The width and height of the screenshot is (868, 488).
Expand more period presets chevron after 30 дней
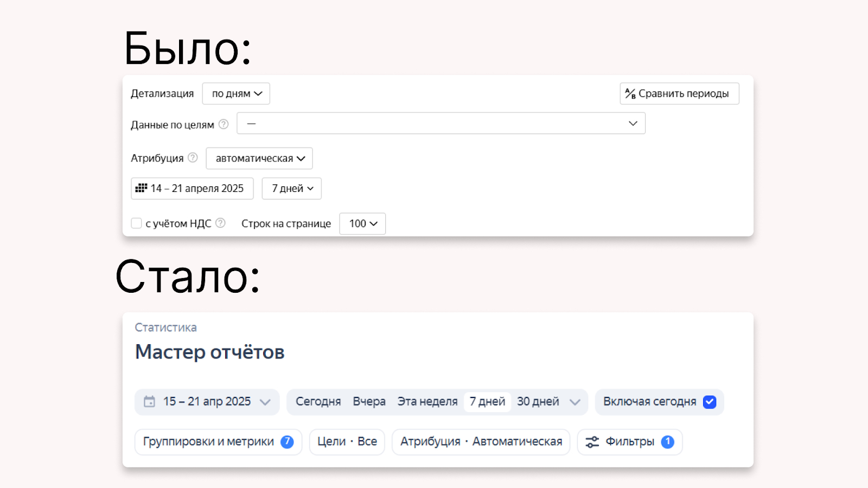pos(575,402)
